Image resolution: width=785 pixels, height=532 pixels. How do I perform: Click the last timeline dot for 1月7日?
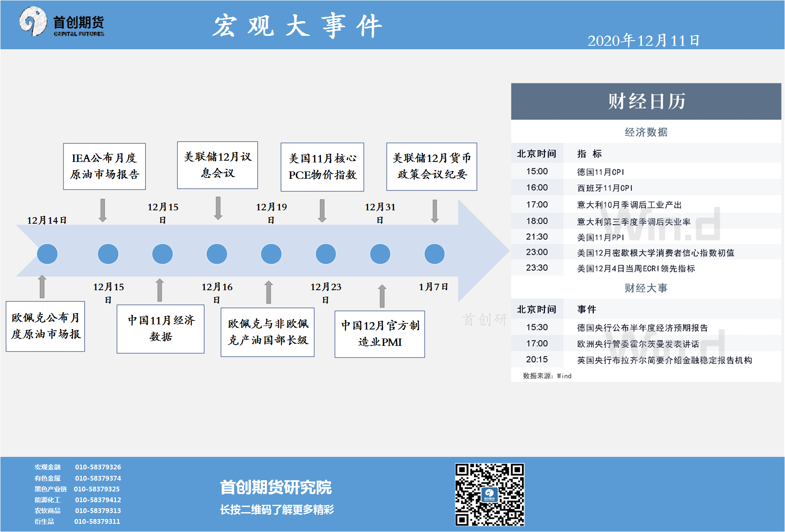[x=434, y=254]
